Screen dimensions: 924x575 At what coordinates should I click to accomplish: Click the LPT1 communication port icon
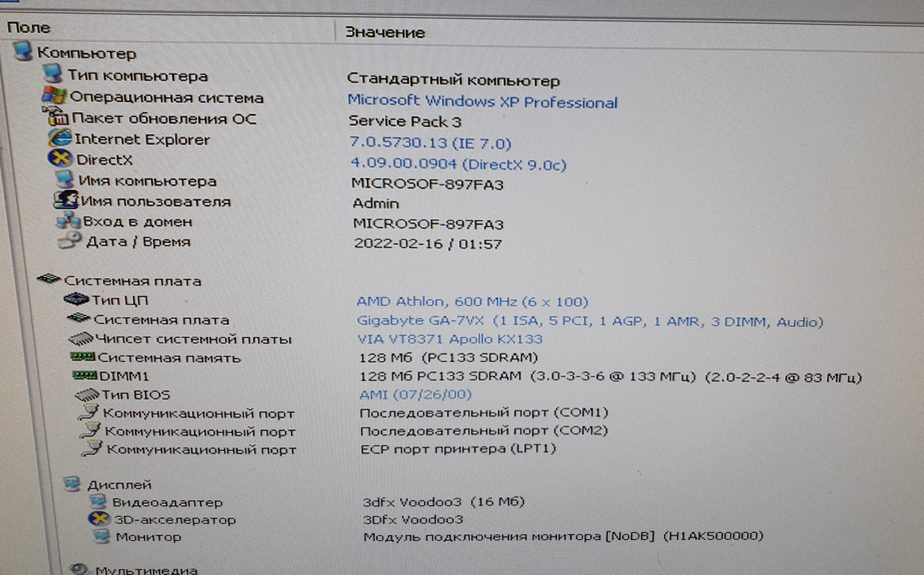[92, 448]
